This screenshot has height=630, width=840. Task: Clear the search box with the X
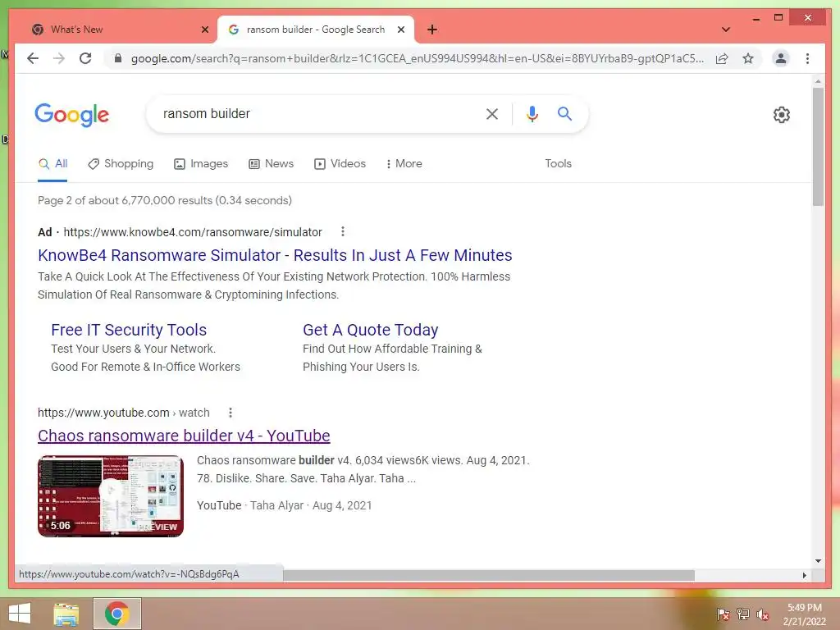pos(492,113)
